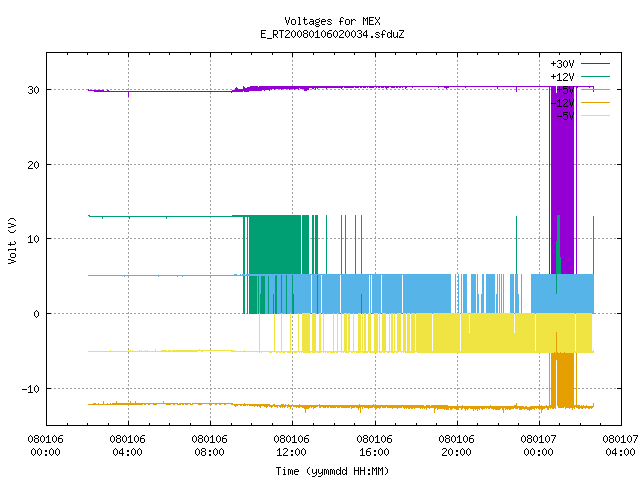The height and width of the screenshot is (480, 640).
Task: Click the x-axis label 080106 20:00
Action: [456, 446]
